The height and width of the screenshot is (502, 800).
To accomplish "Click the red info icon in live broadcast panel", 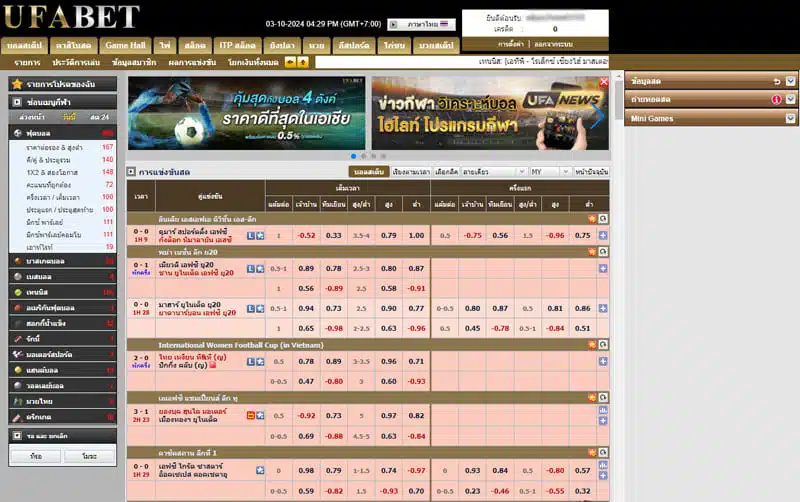I will pyautogui.click(x=776, y=99).
